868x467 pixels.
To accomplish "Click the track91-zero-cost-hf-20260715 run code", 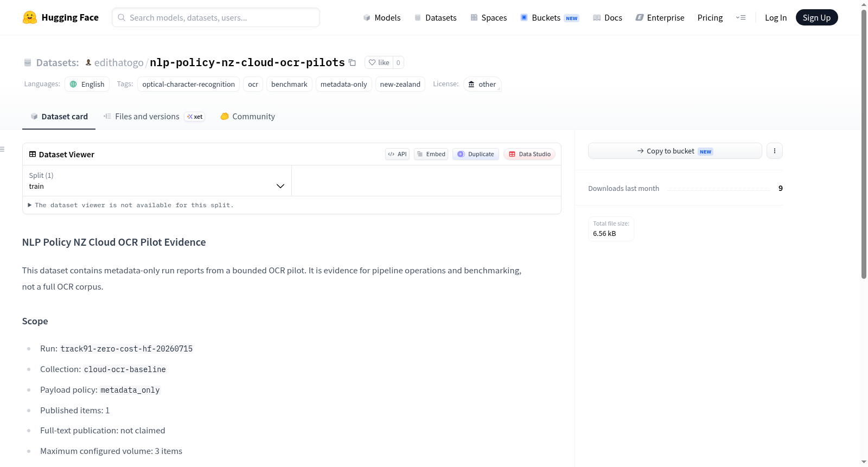I will [x=126, y=349].
